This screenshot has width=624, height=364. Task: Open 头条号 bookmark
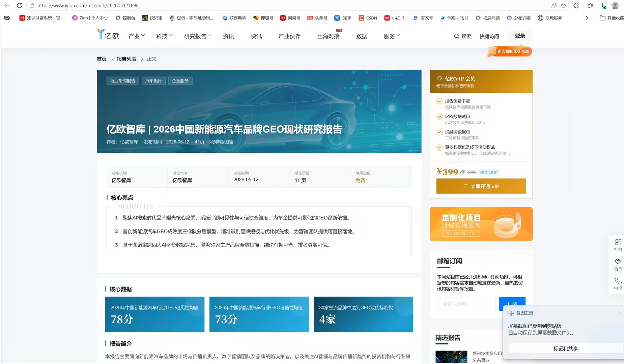point(317,18)
